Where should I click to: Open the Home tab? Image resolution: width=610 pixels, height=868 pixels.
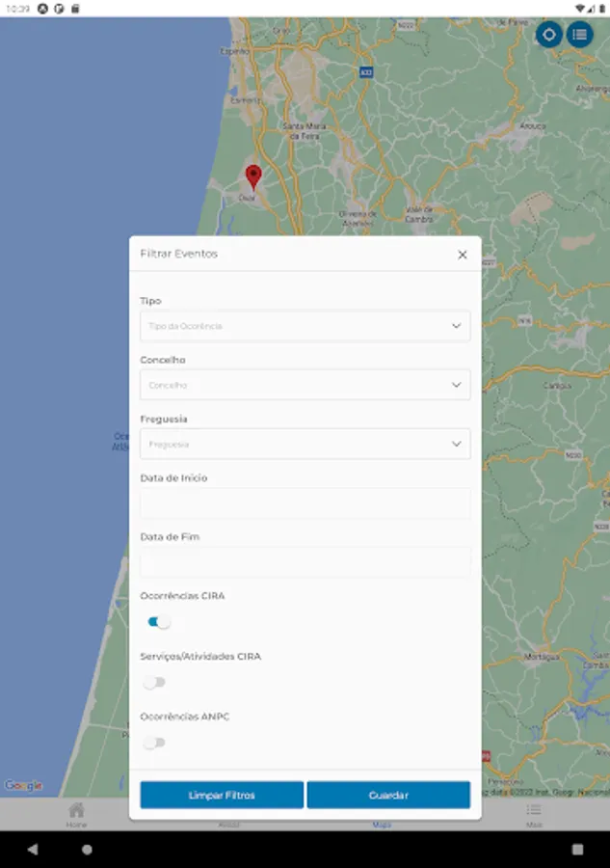(76, 815)
